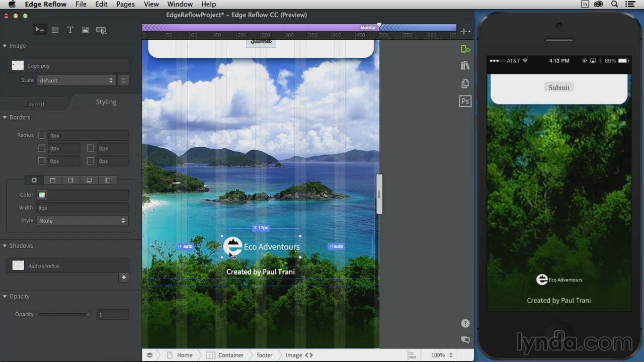Screen dimensions: 644x362
Task: Toggle the main Radius checkbox
Action: point(42,135)
